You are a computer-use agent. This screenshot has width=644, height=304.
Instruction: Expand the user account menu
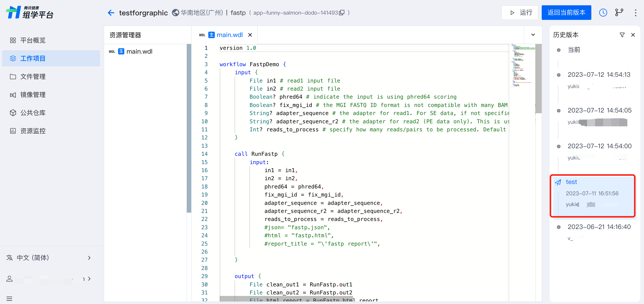point(48,279)
